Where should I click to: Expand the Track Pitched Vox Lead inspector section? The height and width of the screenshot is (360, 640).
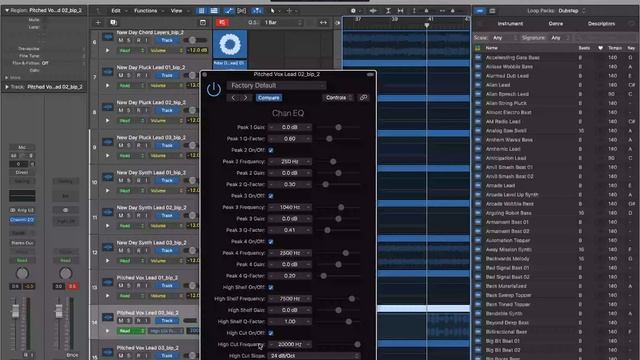7,87
